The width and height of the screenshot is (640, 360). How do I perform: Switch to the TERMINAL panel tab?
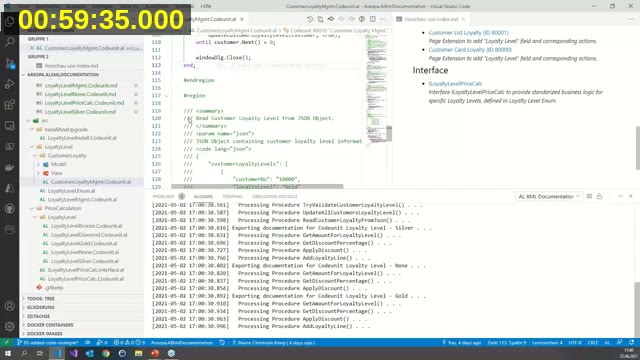(232, 196)
